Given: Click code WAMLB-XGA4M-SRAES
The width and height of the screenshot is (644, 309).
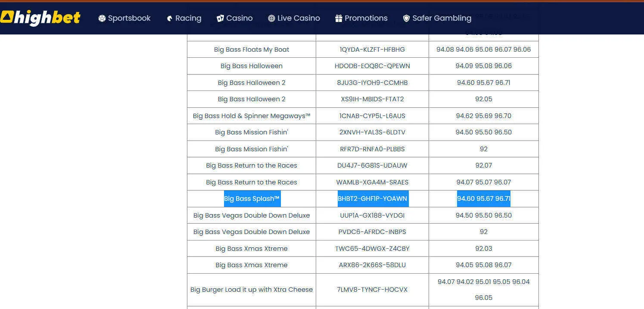Looking at the screenshot, I should pos(372,182).
